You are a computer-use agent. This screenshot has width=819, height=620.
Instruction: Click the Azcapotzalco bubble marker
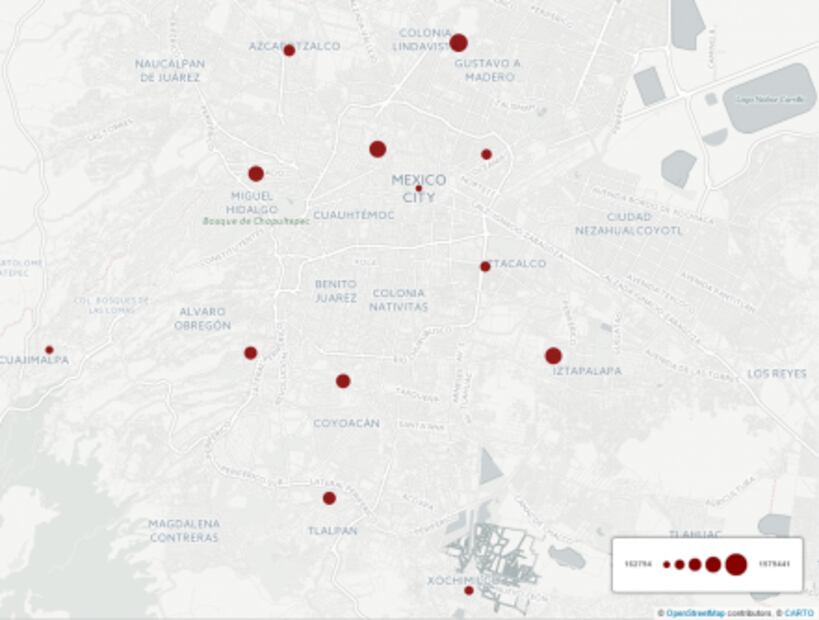(x=289, y=50)
